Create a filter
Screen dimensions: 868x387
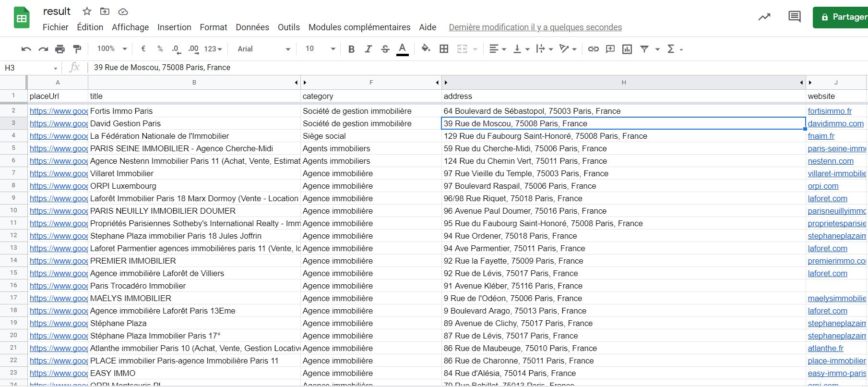[x=644, y=49]
